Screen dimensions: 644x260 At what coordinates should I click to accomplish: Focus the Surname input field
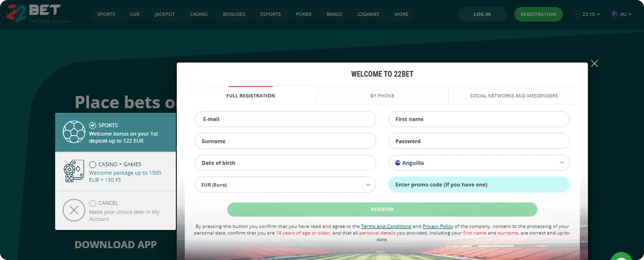285,141
